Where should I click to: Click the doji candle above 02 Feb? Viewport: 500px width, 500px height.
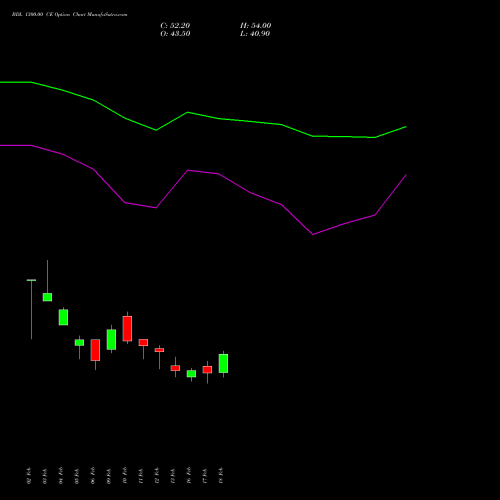tap(31, 280)
